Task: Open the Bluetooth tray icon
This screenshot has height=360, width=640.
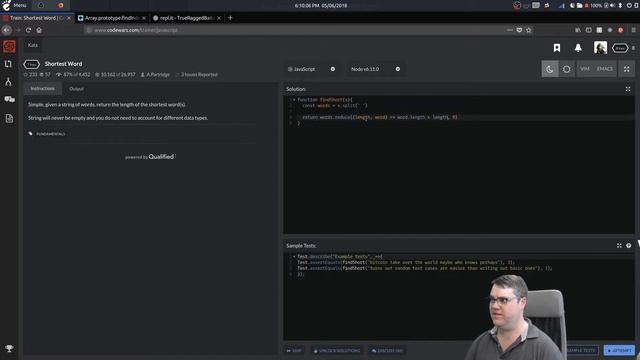Action: (x=620, y=5)
